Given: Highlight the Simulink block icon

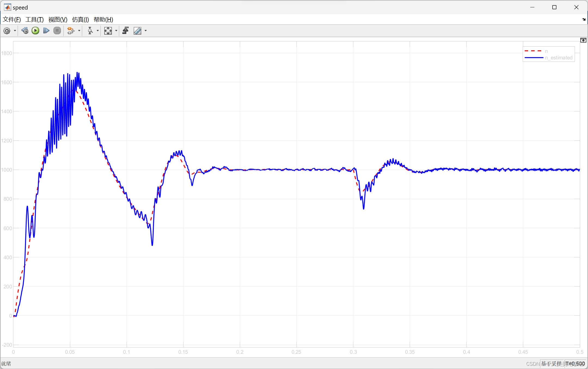Looking at the screenshot, I should click(71, 31).
